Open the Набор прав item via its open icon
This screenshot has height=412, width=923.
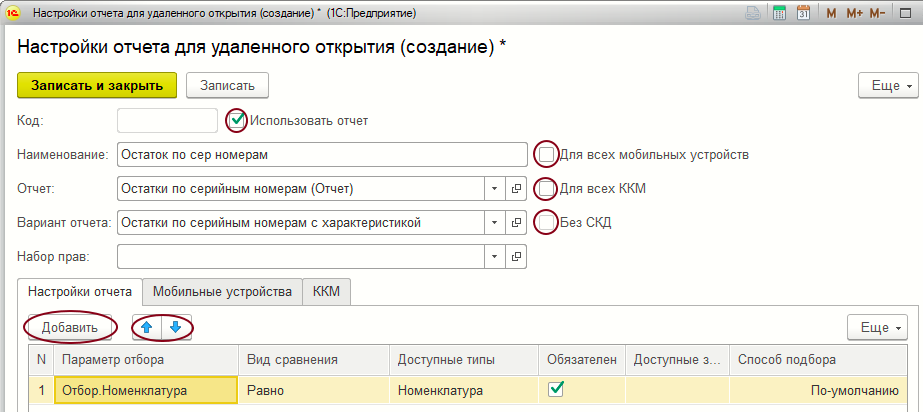tap(516, 257)
